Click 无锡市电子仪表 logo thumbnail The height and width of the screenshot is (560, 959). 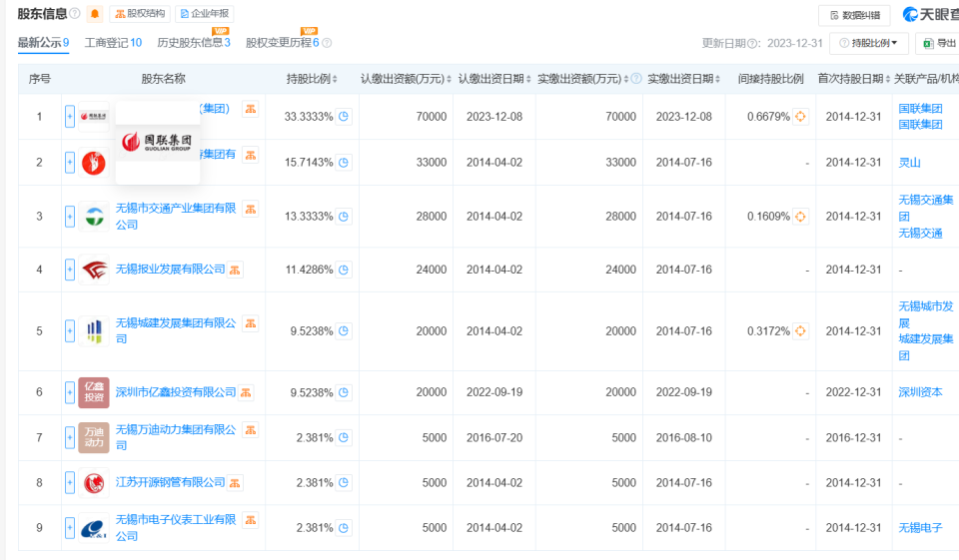(94, 528)
